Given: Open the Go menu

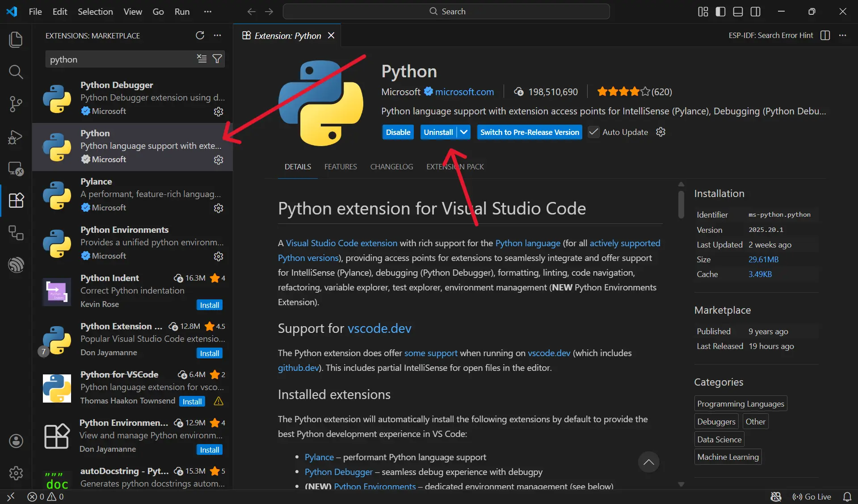Looking at the screenshot, I should click(158, 12).
